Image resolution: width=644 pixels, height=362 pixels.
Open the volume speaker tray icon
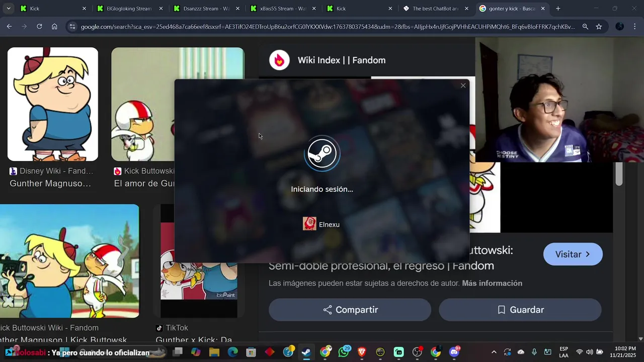click(589, 352)
